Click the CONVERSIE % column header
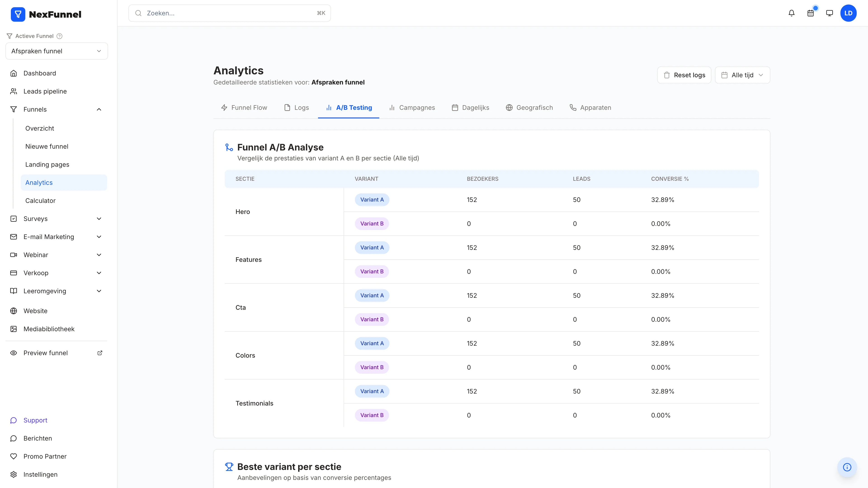The height and width of the screenshot is (488, 868). point(670,179)
